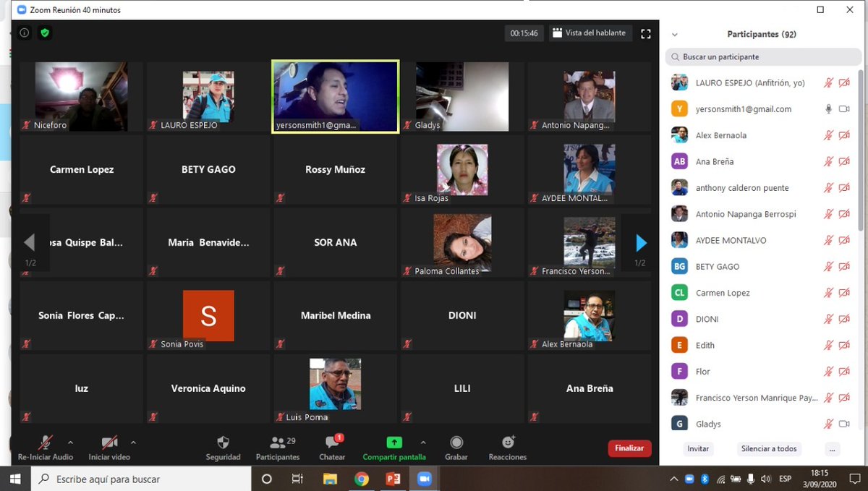The height and width of the screenshot is (491, 868).
Task: Collapse Participantes panel chevron
Action: pyautogui.click(x=674, y=34)
